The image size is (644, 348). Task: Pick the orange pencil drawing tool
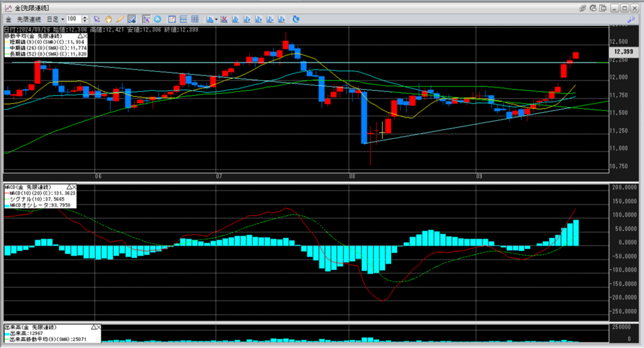pyautogui.click(x=120, y=20)
